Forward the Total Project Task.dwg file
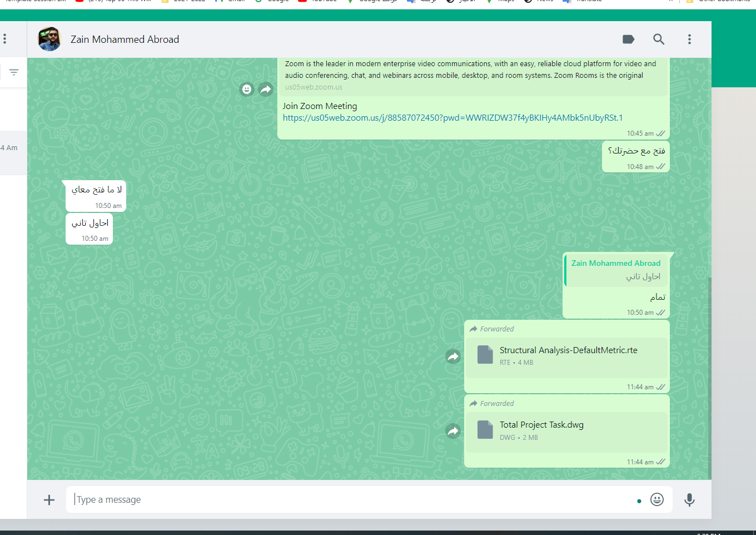The height and width of the screenshot is (535, 756). tap(453, 431)
